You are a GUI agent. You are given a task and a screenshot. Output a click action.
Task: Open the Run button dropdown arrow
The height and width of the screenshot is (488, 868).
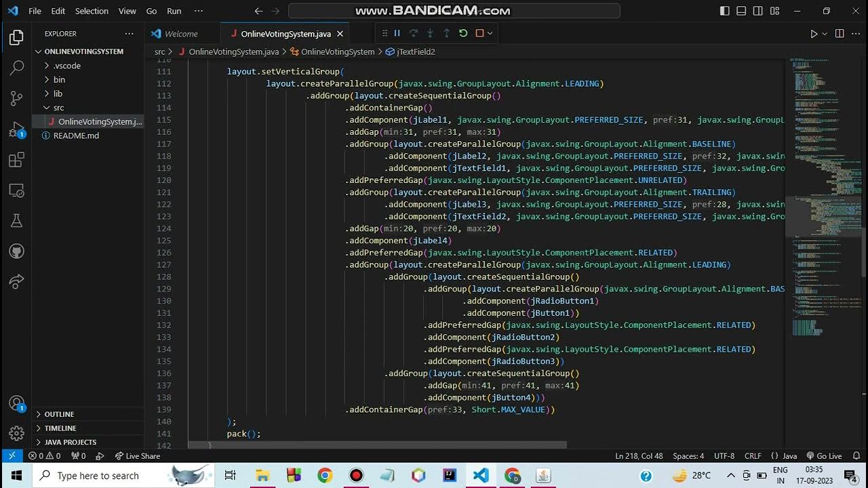coord(825,33)
